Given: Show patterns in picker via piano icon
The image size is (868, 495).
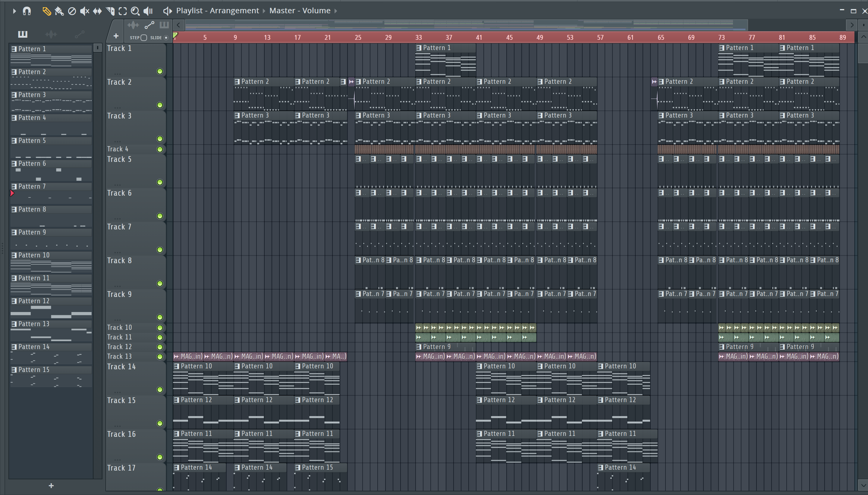Looking at the screenshot, I should pyautogui.click(x=23, y=34).
